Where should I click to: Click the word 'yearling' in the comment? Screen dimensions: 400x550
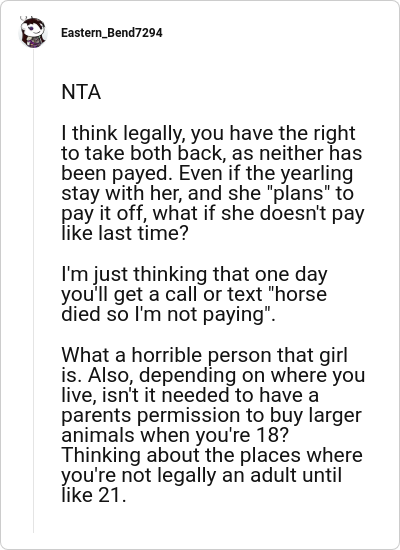click(317, 173)
